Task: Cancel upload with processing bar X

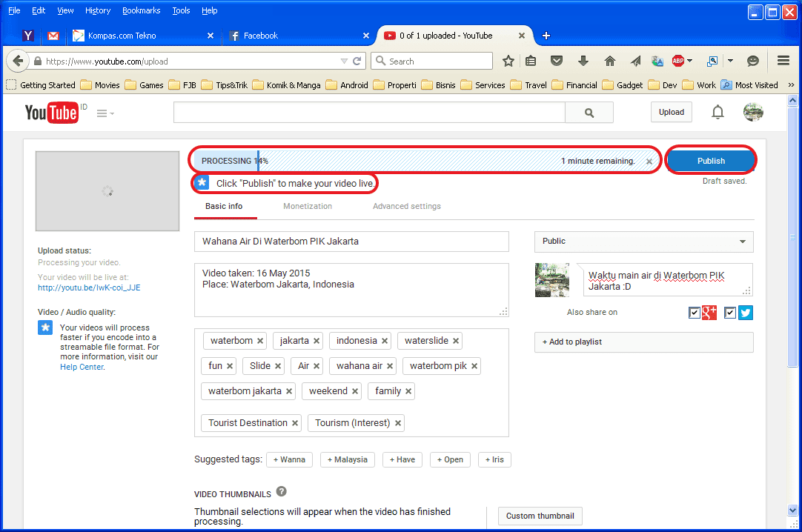Action: coord(649,162)
